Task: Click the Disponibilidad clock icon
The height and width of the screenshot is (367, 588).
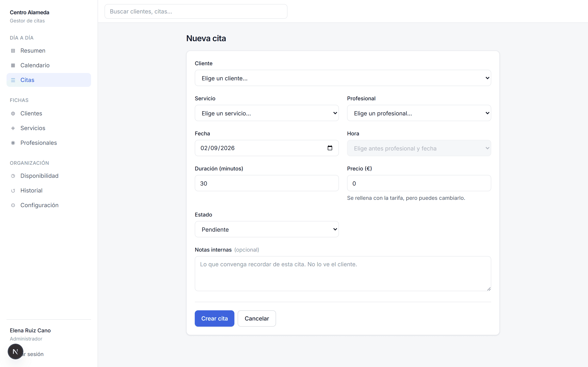Action: (13, 176)
